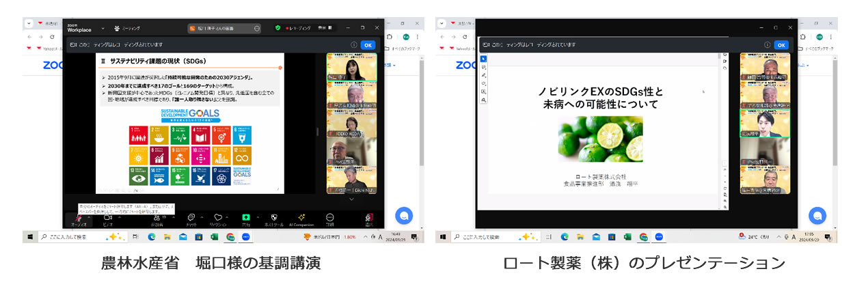Image resolution: width=868 pixels, height=293 pixels.
Task: Click green encryption shield in left Zoom title bar
Action: (277, 28)
